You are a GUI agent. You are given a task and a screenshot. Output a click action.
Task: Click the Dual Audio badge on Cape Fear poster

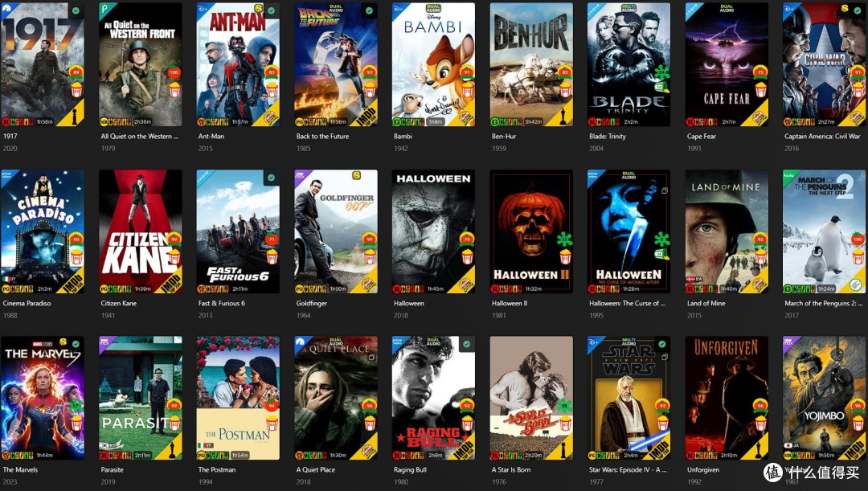[x=727, y=8]
